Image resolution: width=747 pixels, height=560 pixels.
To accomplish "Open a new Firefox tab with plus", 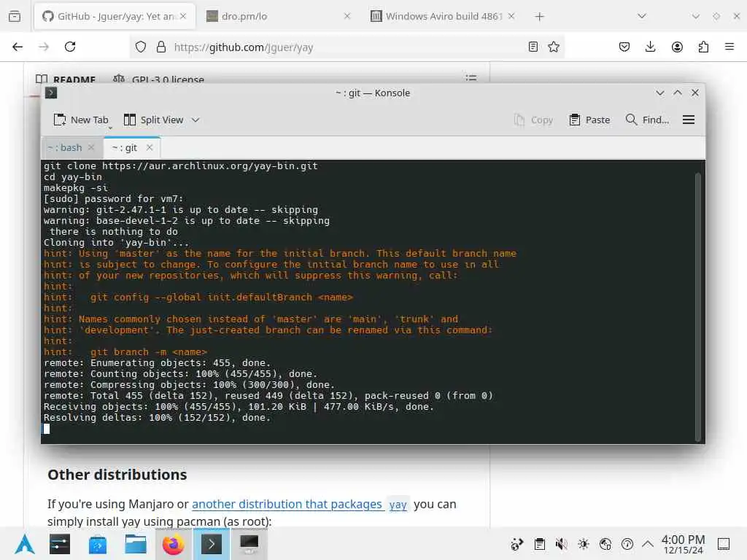I will 539,17.
